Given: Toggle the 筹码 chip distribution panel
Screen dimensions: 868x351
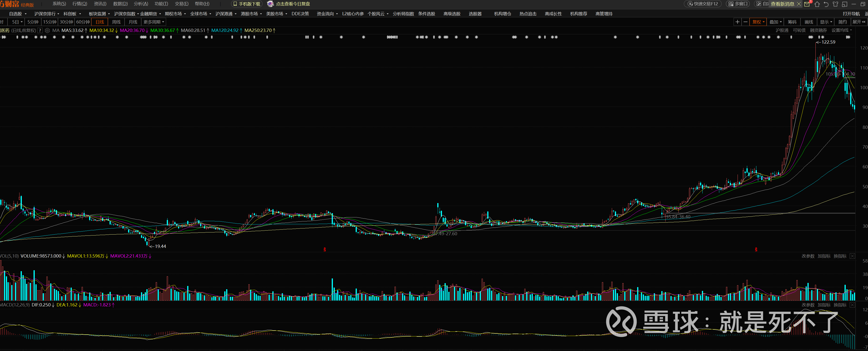Looking at the screenshot, I should coord(792,22).
